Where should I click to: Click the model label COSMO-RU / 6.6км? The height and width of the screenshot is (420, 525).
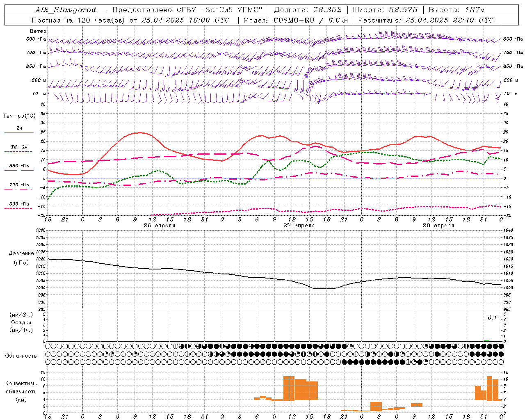(x=310, y=20)
